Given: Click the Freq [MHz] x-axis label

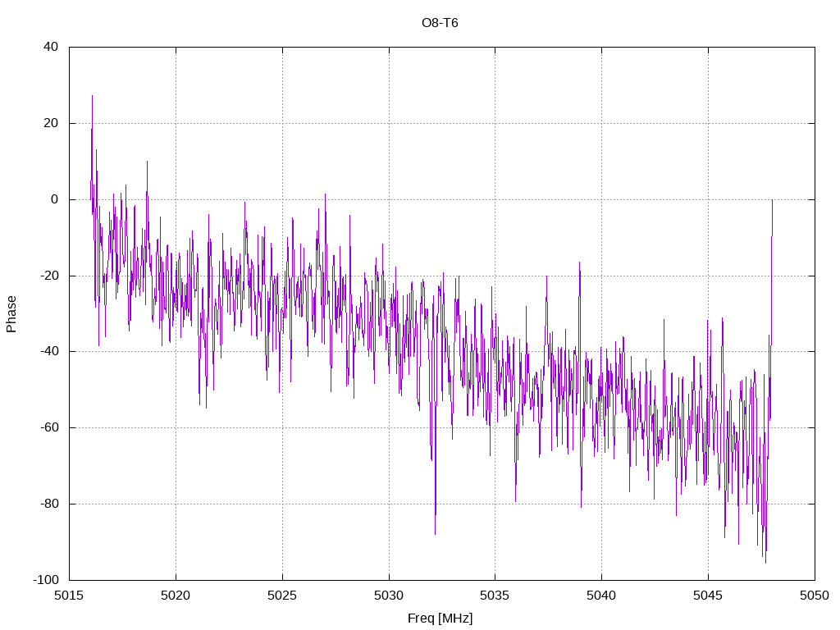Looking at the screenshot, I should click(x=441, y=619).
